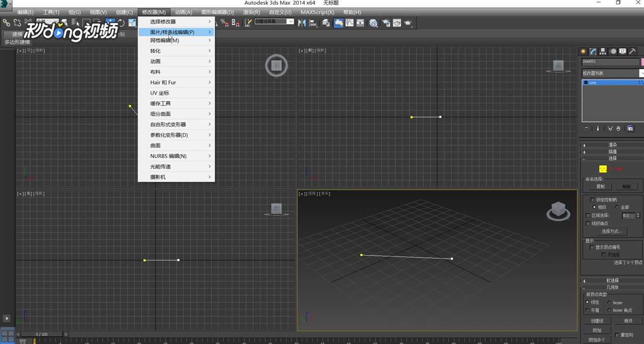Screen dimensions: 644x344
Task: Select plain Bezier vertex type radio
Action: (609, 303)
